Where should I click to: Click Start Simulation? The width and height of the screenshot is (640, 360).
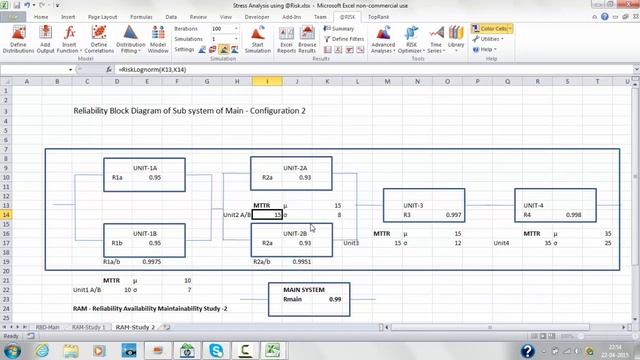click(x=258, y=39)
